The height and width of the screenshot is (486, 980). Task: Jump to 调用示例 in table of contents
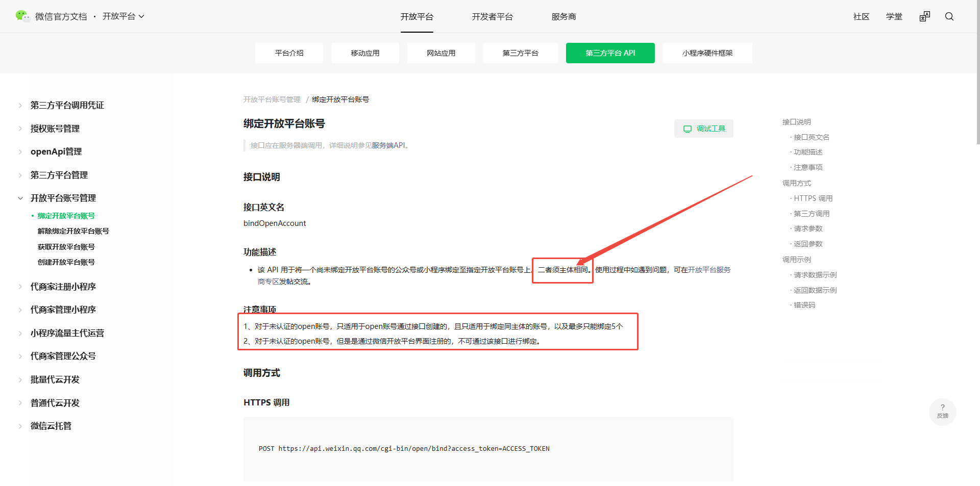[x=797, y=260]
